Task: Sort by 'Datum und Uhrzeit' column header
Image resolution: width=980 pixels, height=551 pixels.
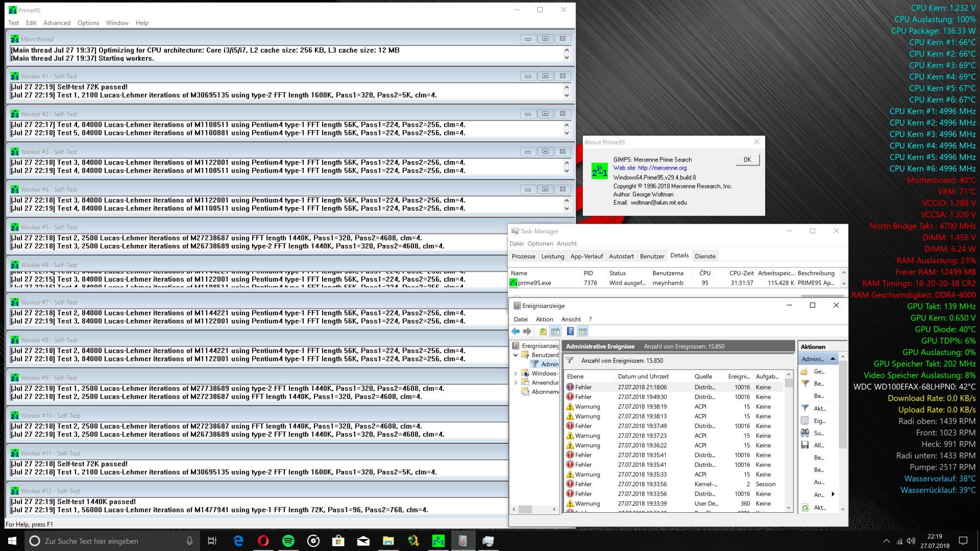Action: 653,376
